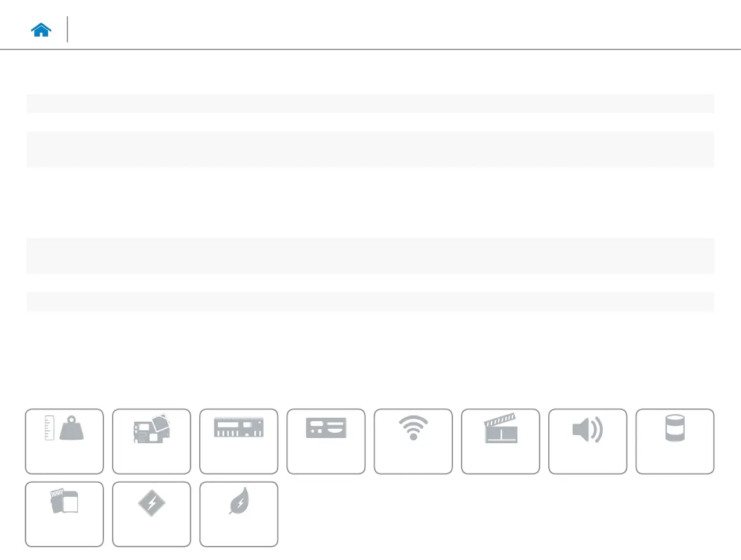Click the white row between the upper shaded bands

point(370,122)
